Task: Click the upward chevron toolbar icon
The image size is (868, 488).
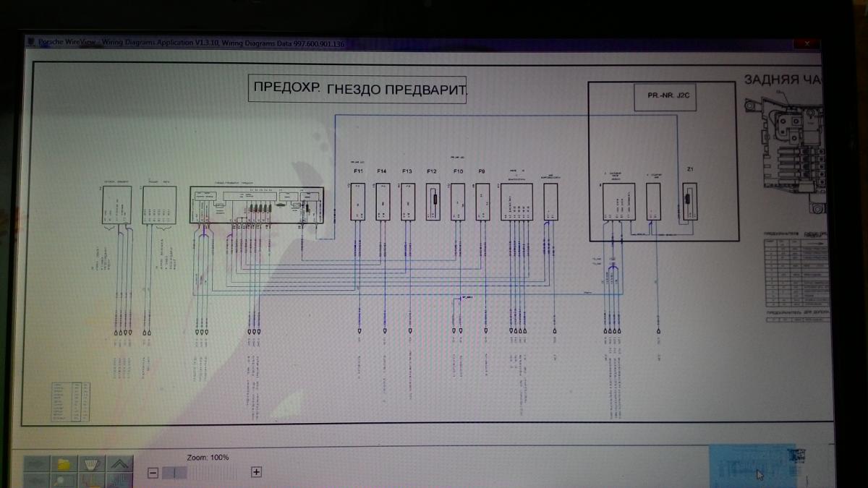Action: (x=120, y=464)
